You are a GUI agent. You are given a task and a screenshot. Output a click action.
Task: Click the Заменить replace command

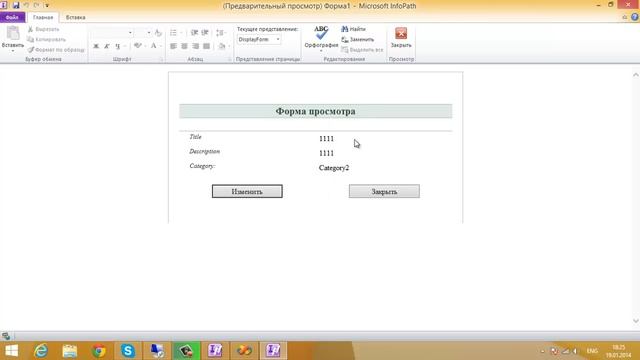click(x=358, y=40)
